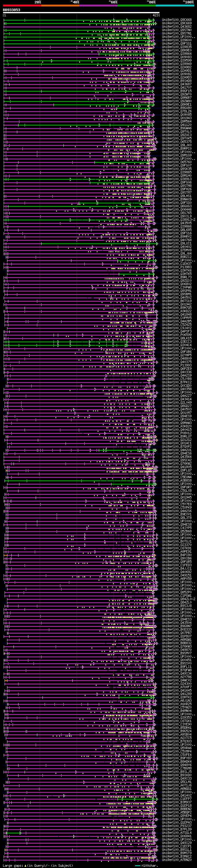Select the UniRef100_Q9SK35 row label
The image size is (197, 868).
click(x=177, y=169)
